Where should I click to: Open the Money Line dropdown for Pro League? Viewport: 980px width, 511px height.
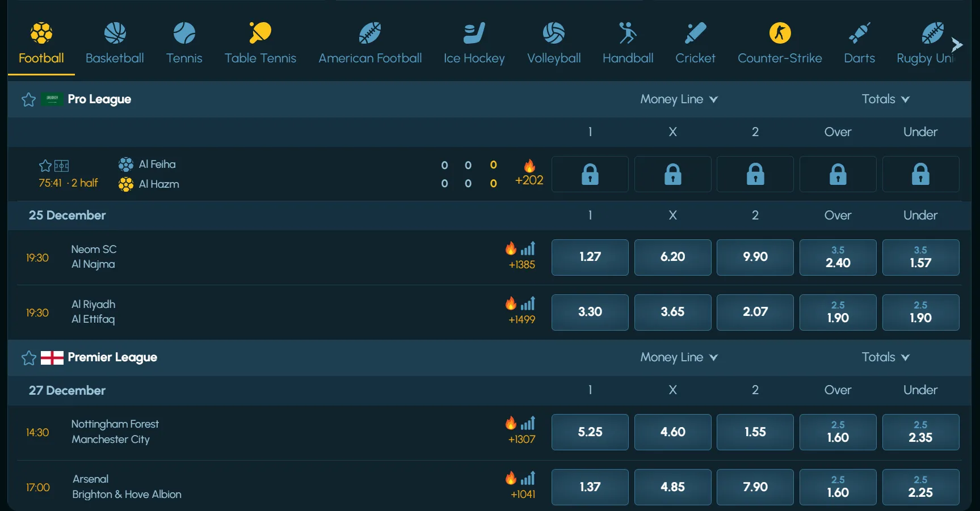click(679, 99)
